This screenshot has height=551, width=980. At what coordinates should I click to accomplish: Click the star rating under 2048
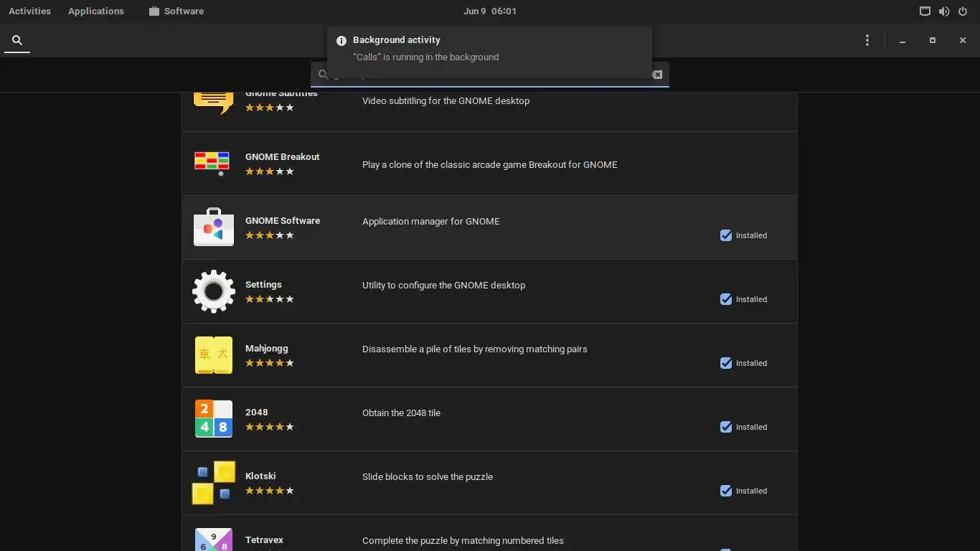tap(270, 427)
